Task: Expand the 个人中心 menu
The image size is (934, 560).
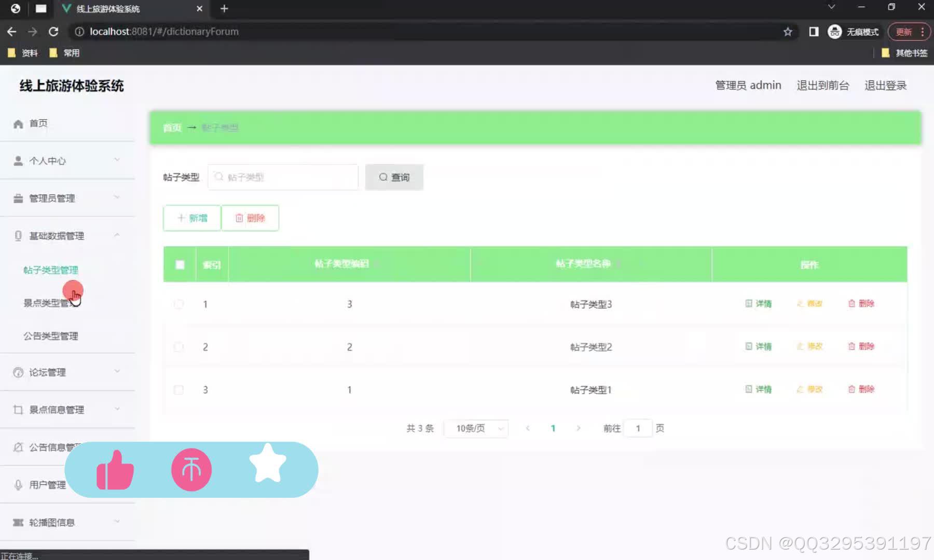Action: (67, 161)
